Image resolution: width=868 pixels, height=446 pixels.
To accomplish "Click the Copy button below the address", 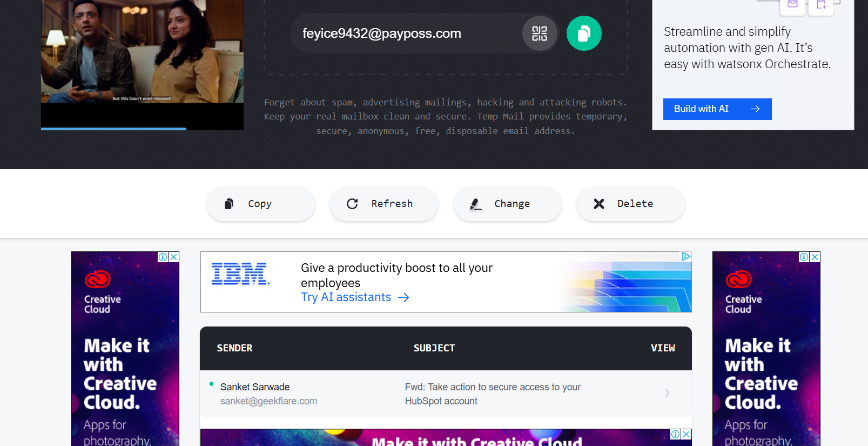I will tap(260, 204).
